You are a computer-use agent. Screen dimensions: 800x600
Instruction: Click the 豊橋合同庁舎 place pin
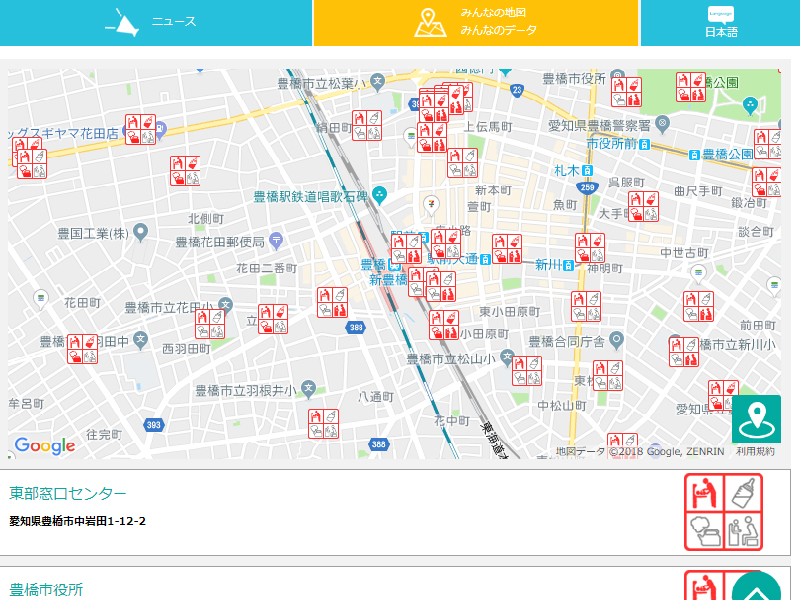point(617,341)
